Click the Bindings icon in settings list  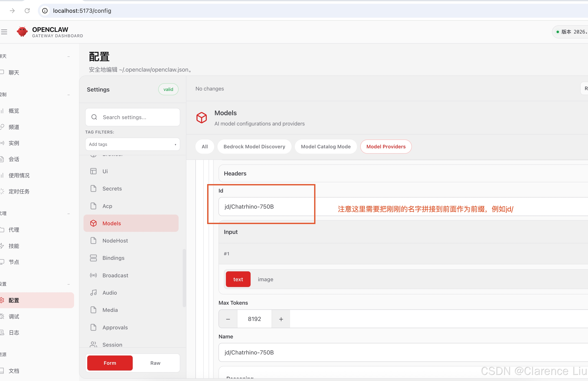tap(93, 258)
